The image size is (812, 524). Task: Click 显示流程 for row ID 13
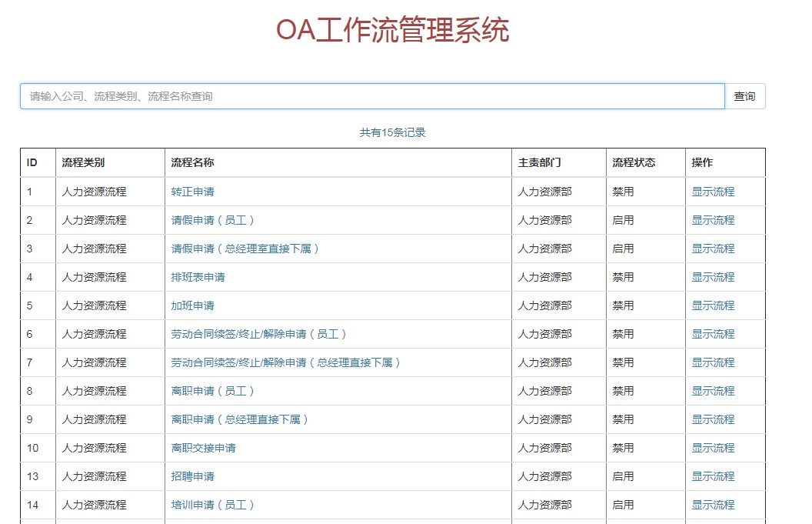[713, 477]
